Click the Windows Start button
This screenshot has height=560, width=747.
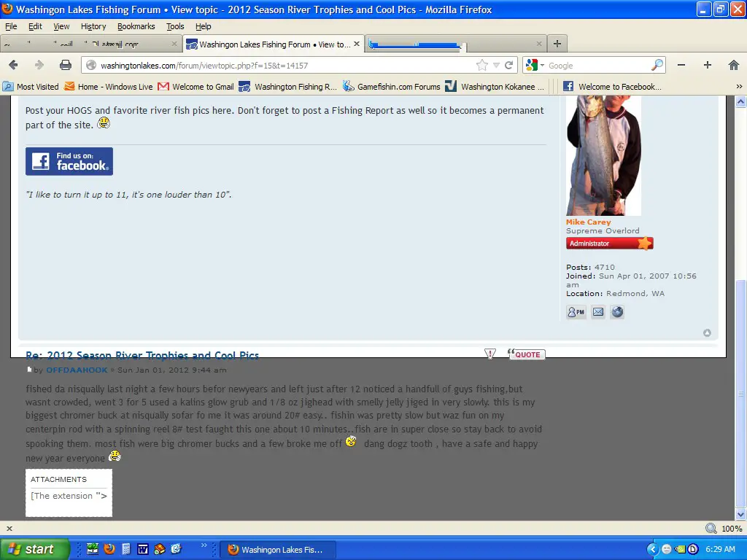point(34,549)
